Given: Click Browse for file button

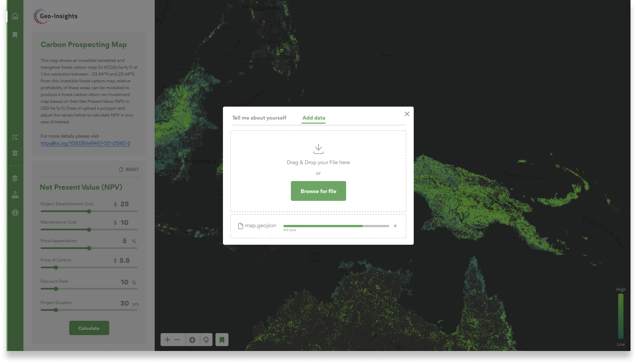Looking at the screenshot, I should (x=318, y=191).
